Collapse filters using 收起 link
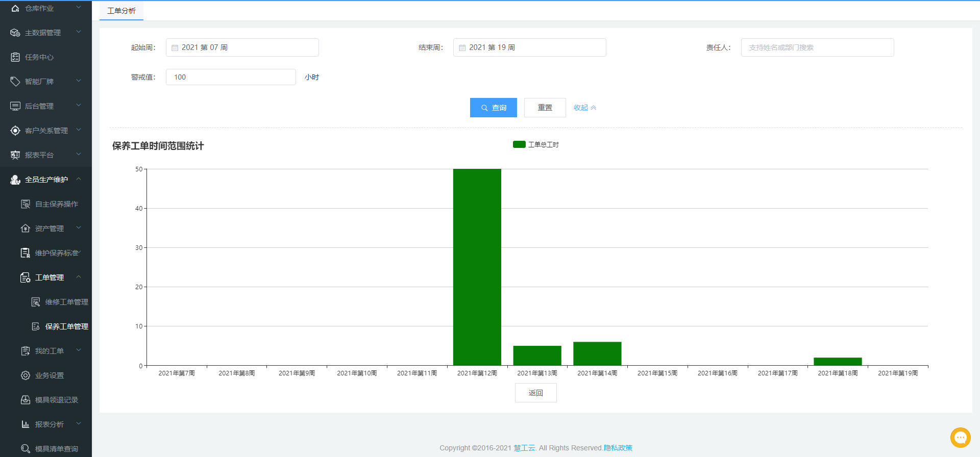The image size is (980, 457). point(584,108)
